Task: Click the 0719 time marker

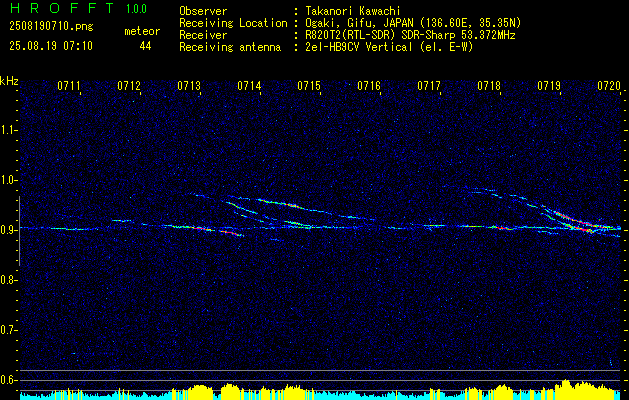Action: (x=549, y=86)
